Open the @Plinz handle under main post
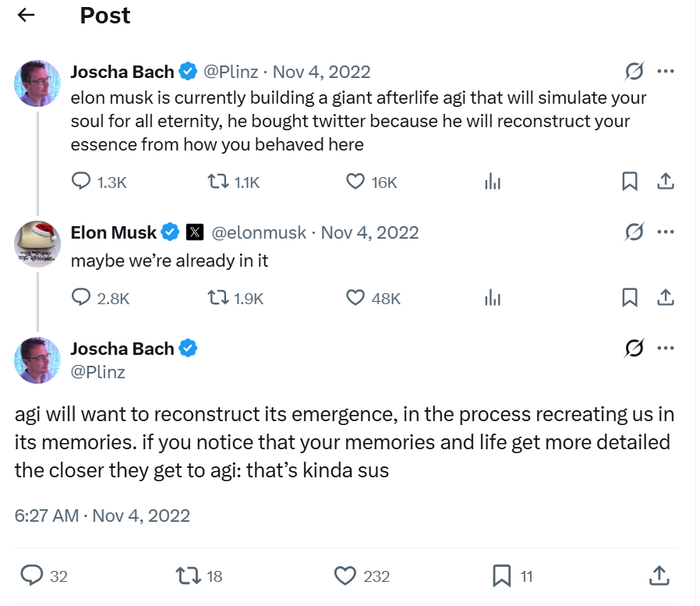This screenshot has height=606, width=700. point(97,372)
